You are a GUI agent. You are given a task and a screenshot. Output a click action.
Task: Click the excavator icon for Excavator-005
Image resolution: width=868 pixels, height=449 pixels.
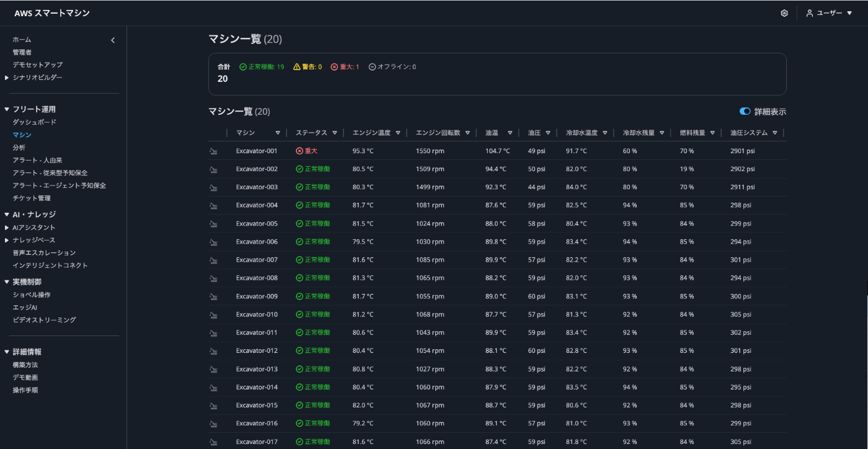point(213,224)
